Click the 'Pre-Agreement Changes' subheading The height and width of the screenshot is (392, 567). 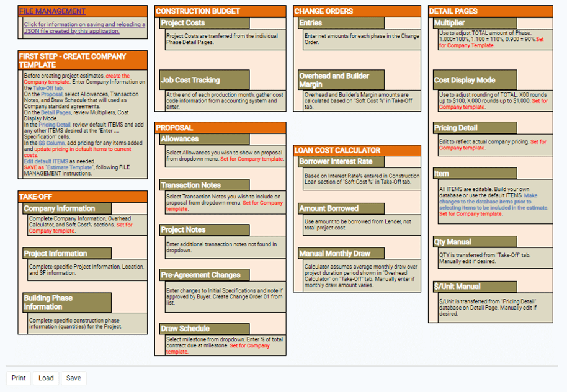click(205, 275)
